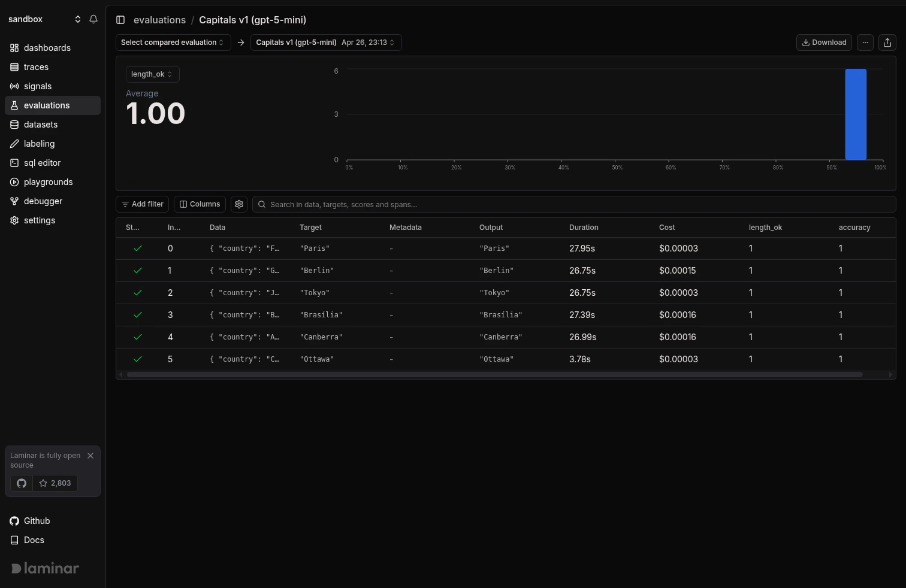Open datasets page
The image size is (906, 588).
click(x=53, y=125)
